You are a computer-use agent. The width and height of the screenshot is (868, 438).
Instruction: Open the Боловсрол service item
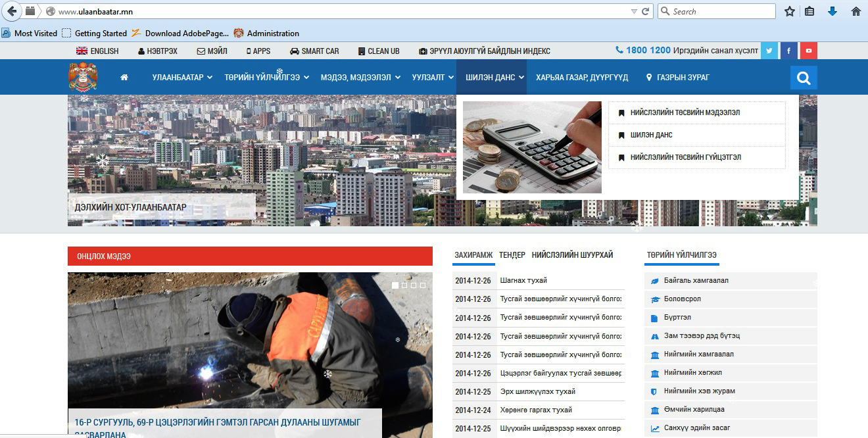682,299
